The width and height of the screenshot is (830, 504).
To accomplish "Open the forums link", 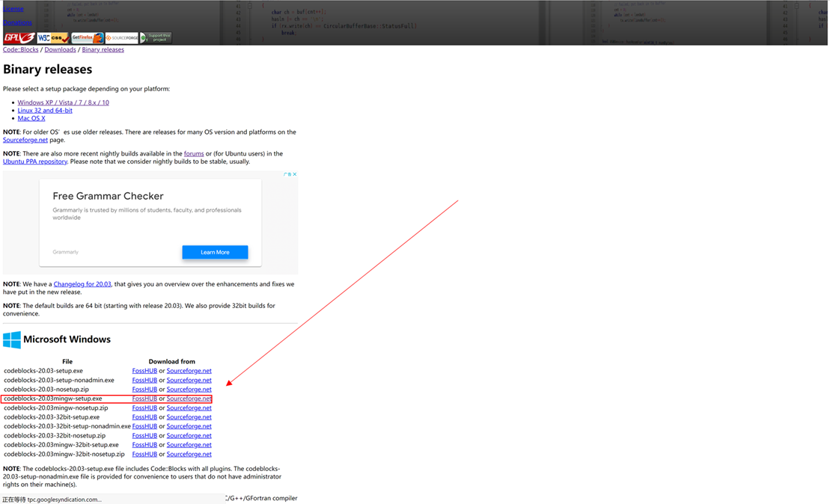I will coord(194,154).
